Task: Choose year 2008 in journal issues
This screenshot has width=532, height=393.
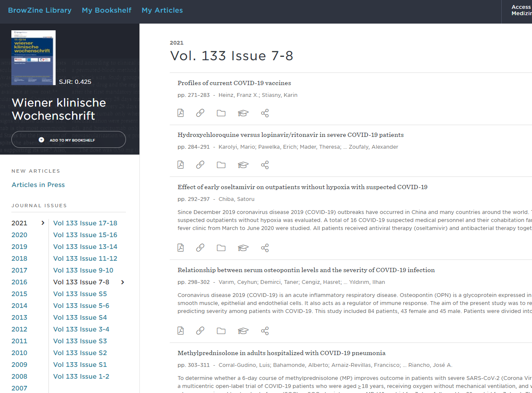Action: 19,377
